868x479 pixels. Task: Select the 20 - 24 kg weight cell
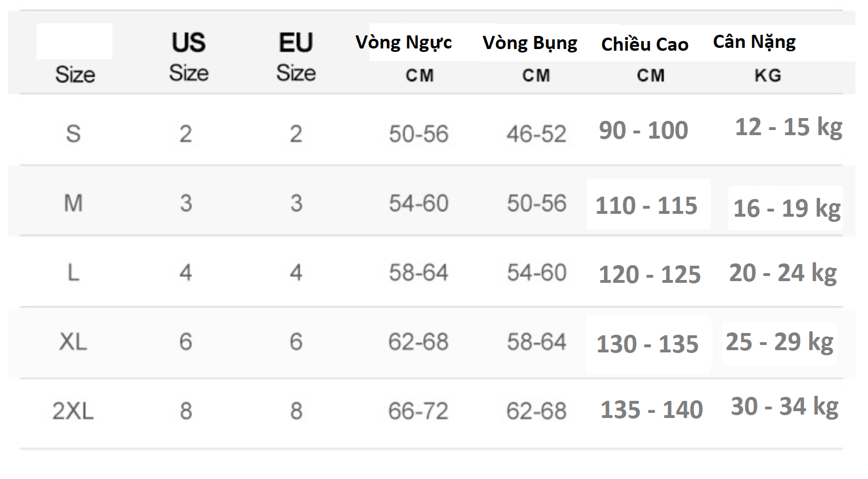pos(782,273)
